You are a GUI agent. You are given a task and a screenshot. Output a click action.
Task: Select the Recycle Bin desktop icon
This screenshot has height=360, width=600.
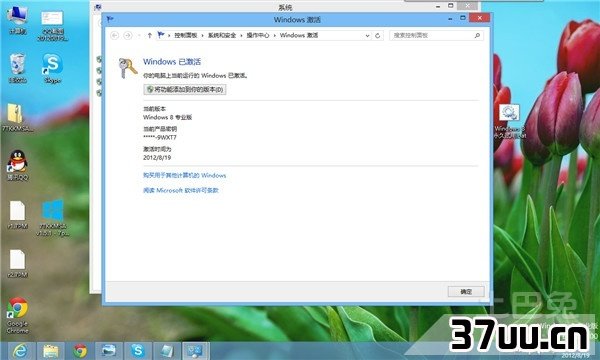click(18, 68)
